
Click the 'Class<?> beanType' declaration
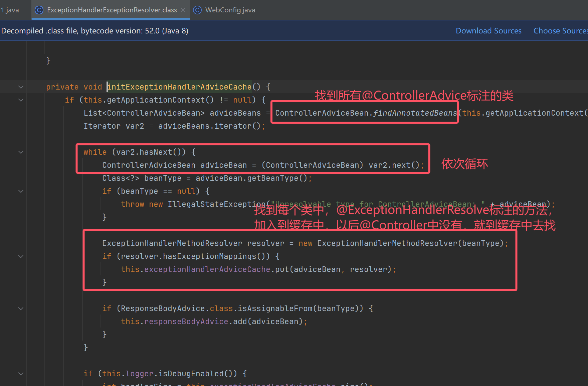point(142,178)
